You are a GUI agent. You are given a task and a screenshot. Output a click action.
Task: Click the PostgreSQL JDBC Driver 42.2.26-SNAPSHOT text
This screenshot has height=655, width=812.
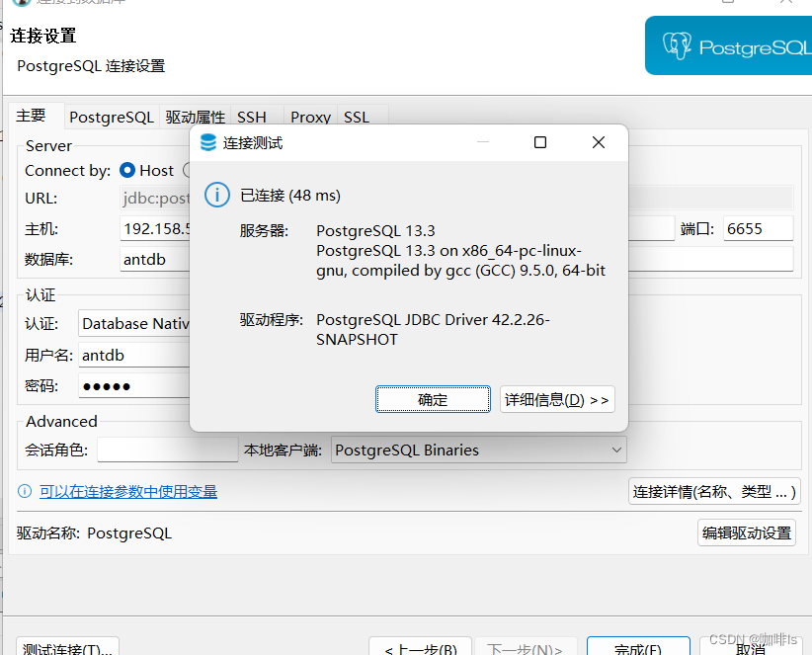coord(433,329)
